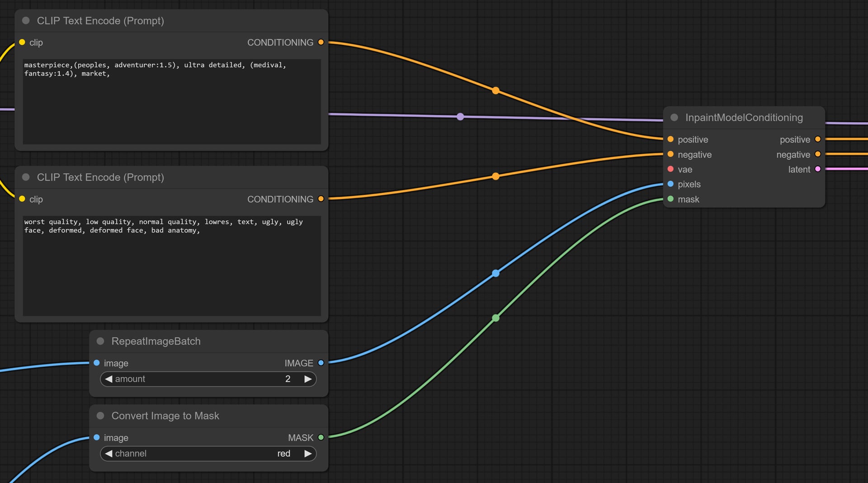
Task: Collapse the RepeatImageBatch node via its dot
Action: [101, 341]
